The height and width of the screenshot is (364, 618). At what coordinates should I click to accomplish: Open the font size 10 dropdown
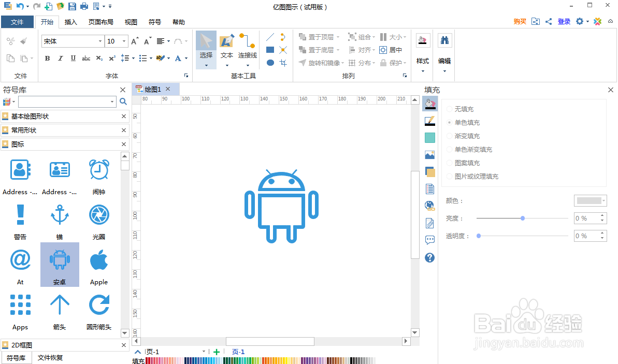point(124,41)
